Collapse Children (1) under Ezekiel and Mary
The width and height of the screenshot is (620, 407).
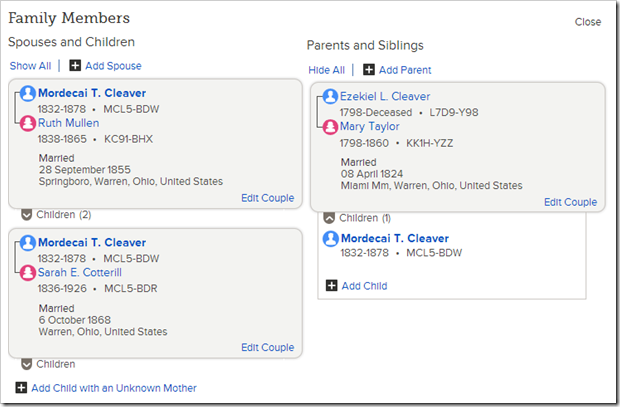click(x=328, y=218)
